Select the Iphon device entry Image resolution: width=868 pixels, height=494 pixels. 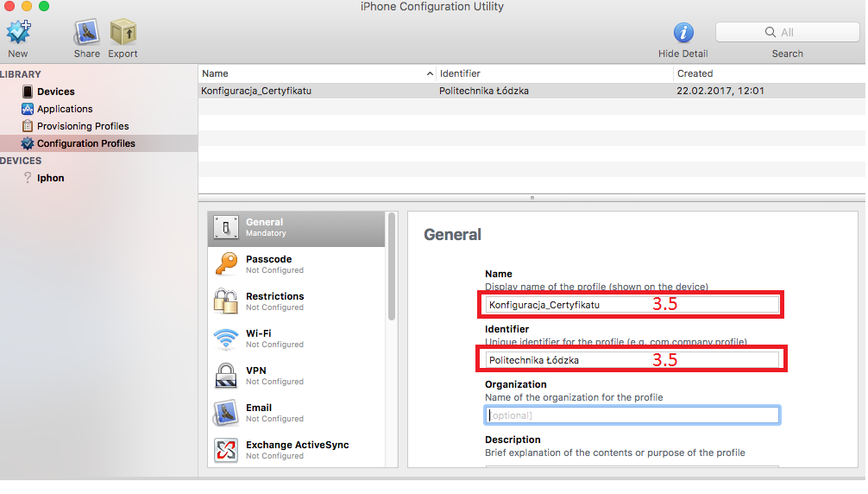pos(50,178)
